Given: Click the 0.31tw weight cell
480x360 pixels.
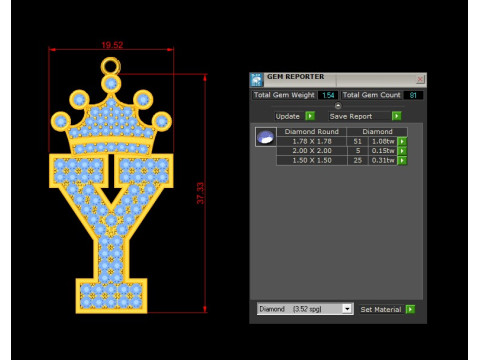Looking at the screenshot, I should (x=383, y=161).
